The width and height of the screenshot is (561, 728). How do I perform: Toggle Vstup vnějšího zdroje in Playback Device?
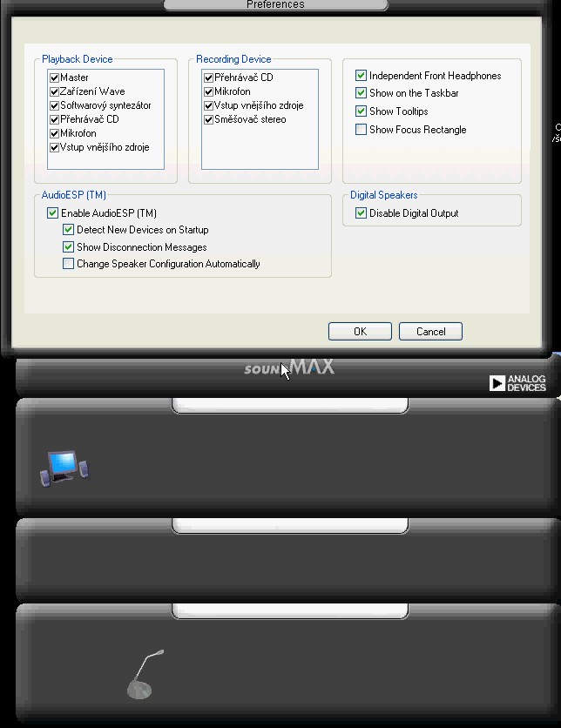pyautogui.click(x=54, y=147)
